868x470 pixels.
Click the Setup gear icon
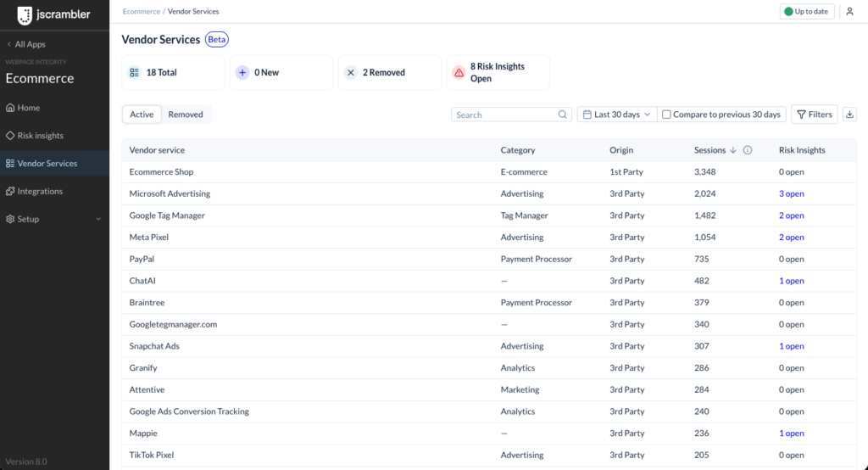(x=10, y=219)
